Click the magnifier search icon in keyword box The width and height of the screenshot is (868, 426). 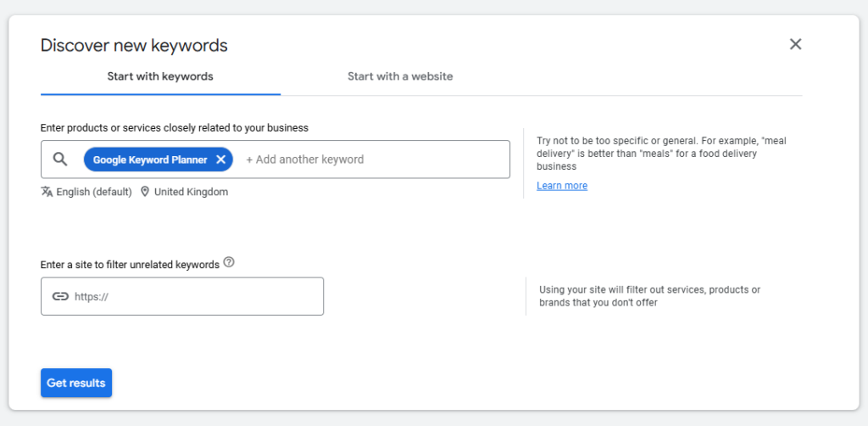coord(60,160)
